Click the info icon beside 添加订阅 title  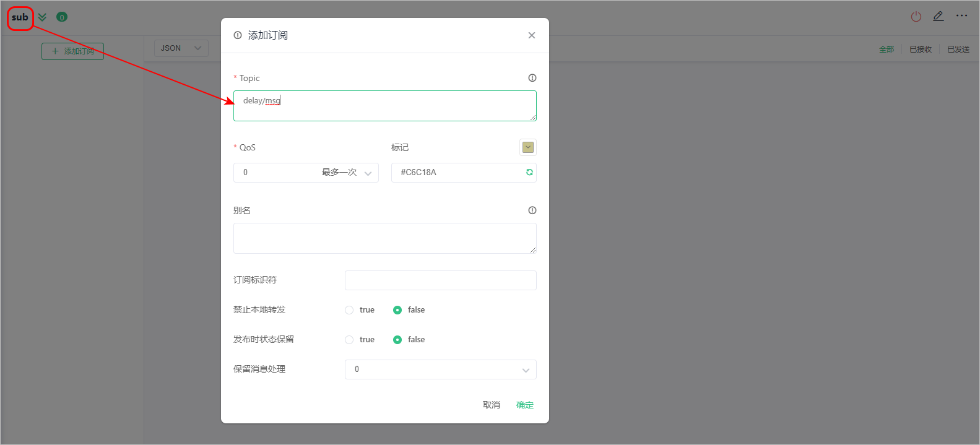pyautogui.click(x=238, y=35)
